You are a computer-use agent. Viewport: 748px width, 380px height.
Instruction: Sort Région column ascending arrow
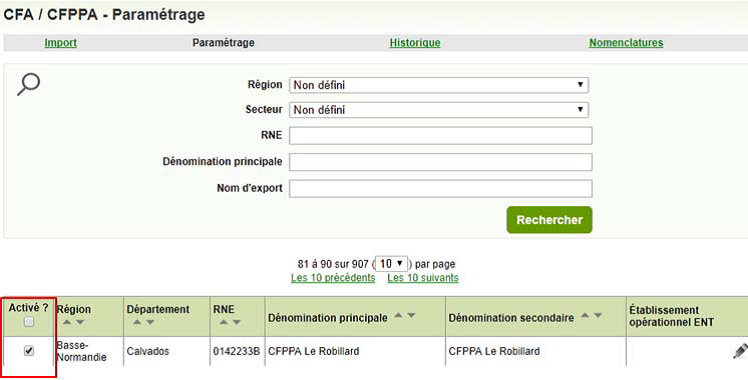[67, 322]
